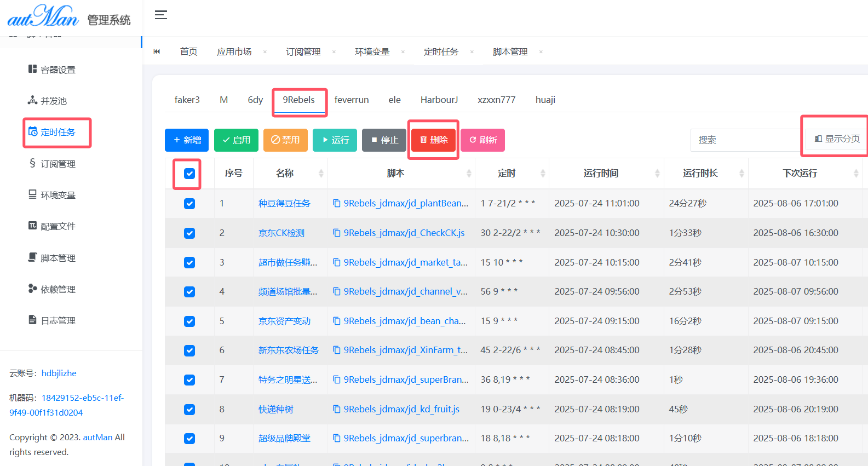Copy icon beside jd_plantBean script
Viewport: 868px width, 466px height.
[337, 203]
